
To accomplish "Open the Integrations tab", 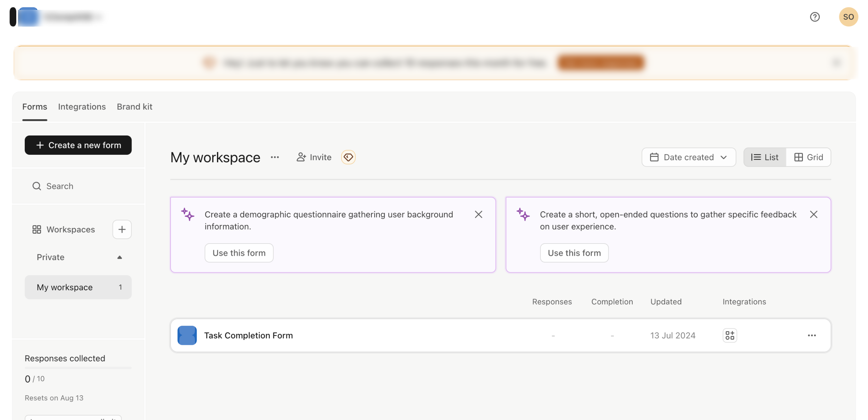I will tap(82, 107).
